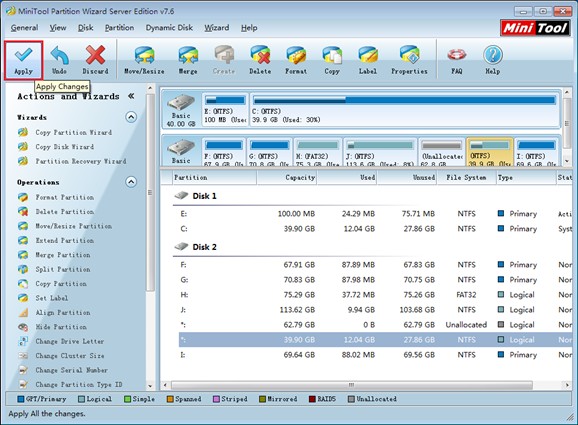Click Hide Partition operation
578x425 pixels.
click(61, 327)
